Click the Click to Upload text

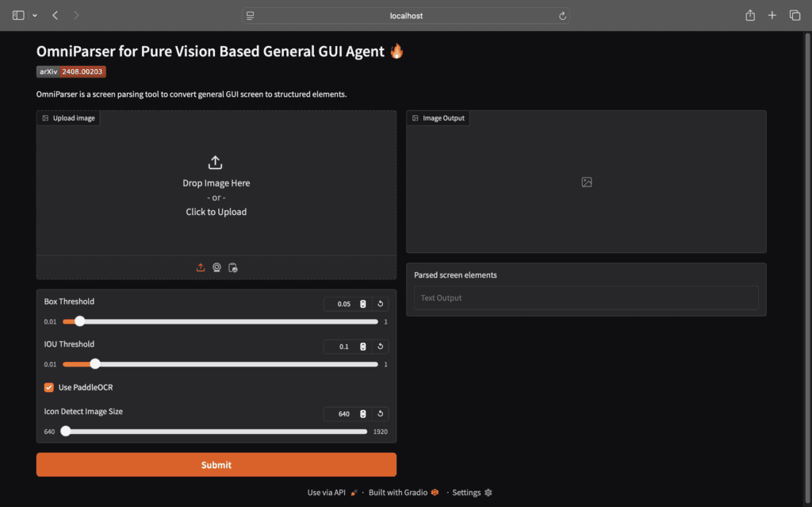(x=216, y=212)
